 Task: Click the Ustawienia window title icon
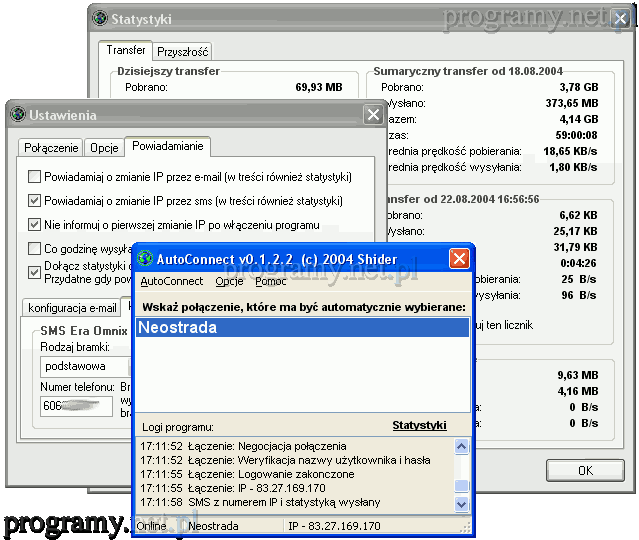[x=17, y=115]
